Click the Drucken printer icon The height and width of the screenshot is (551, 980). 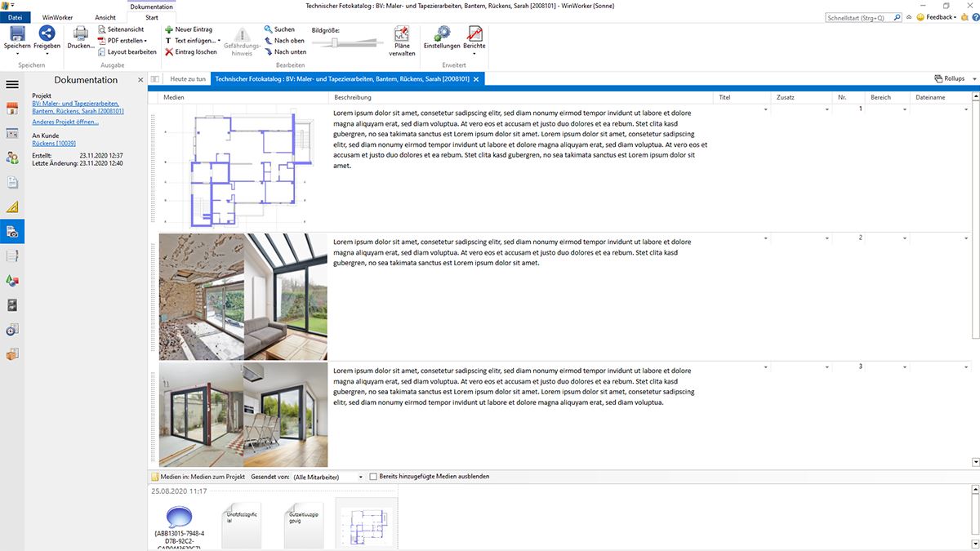pyautogui.click(x=81, y=33)
